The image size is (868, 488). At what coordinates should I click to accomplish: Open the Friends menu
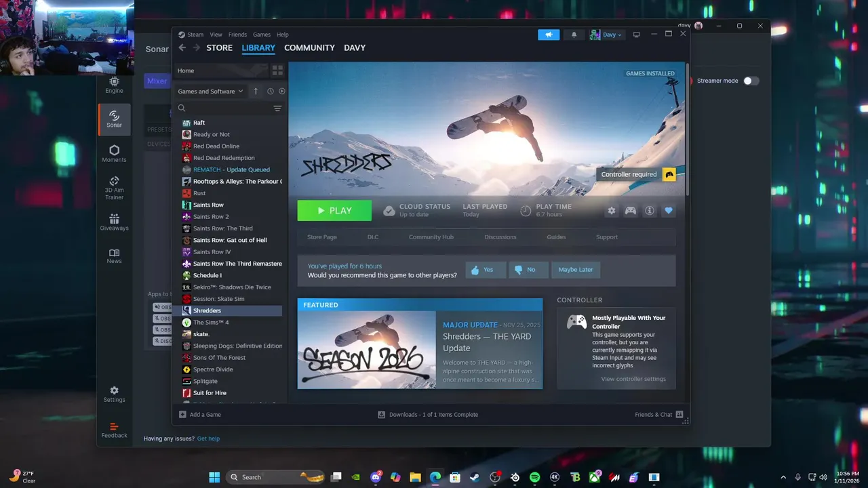click(237, 35)
